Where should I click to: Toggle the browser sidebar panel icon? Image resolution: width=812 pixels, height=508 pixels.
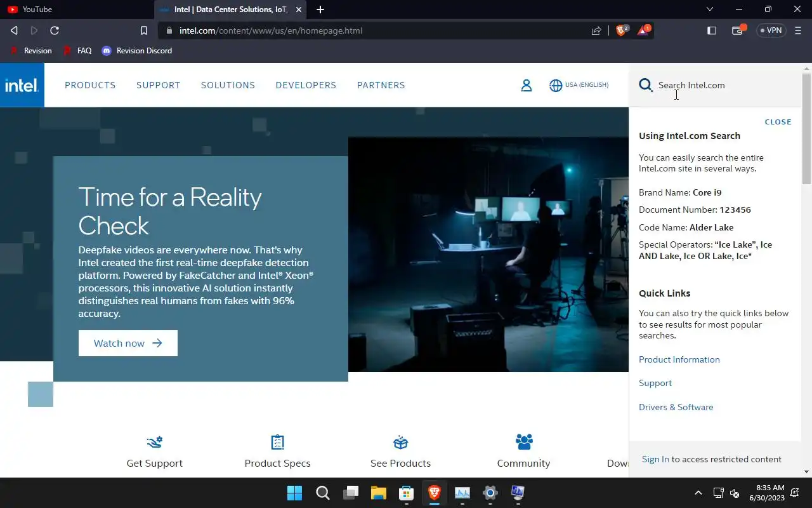pos(712,30)
